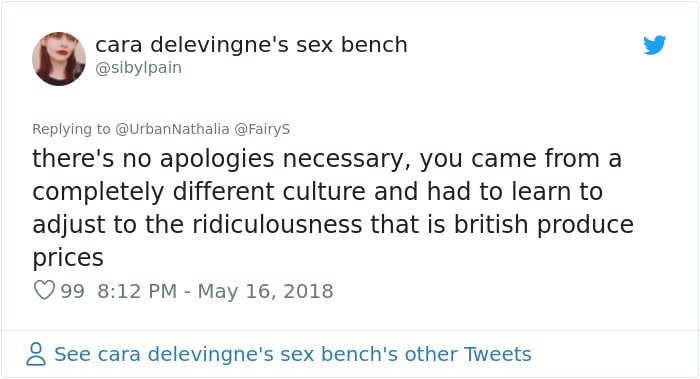The height and width of the screenshot is (379, 700).
Task: Click the May 16, 2018 date
Action: (x=265, y=291)
